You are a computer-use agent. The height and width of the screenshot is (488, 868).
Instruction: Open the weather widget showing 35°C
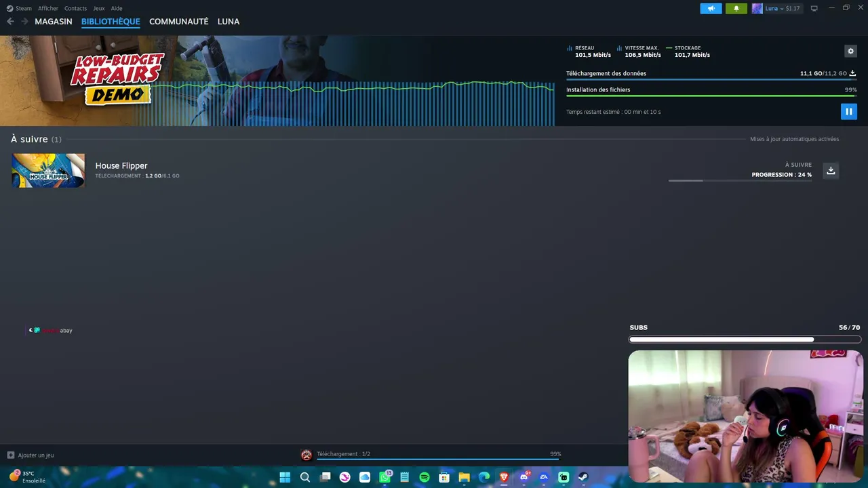pos(27,476)
